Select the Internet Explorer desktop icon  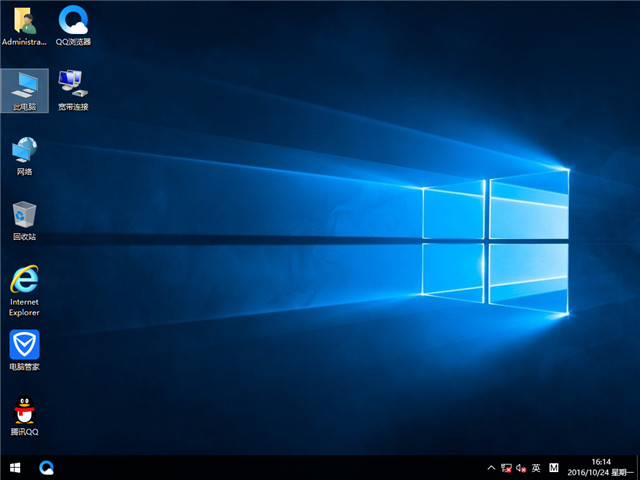pyautogui.click(x=25, y=285)
